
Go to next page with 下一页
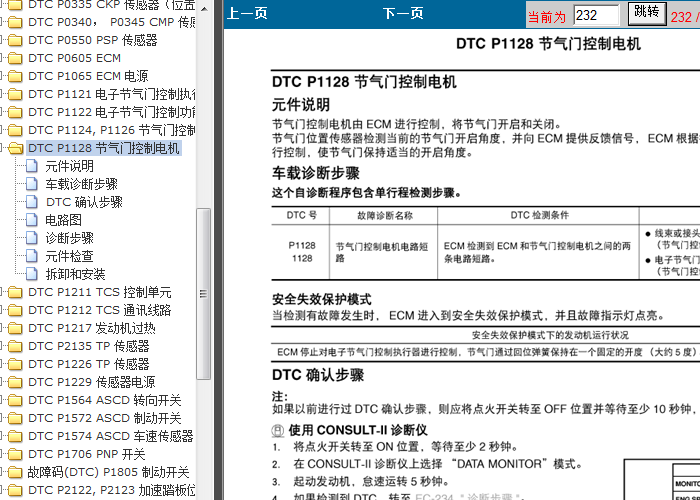click(x=403, y=13)
